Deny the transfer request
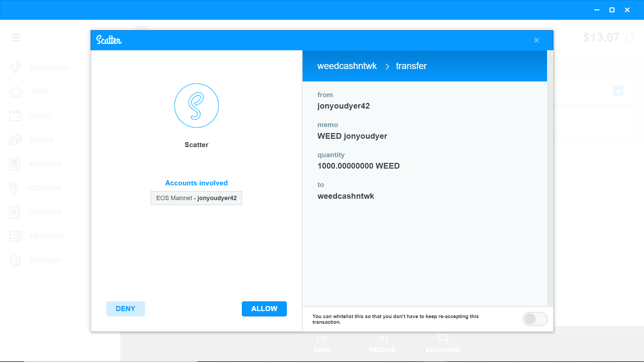 (x=125, y=309)
